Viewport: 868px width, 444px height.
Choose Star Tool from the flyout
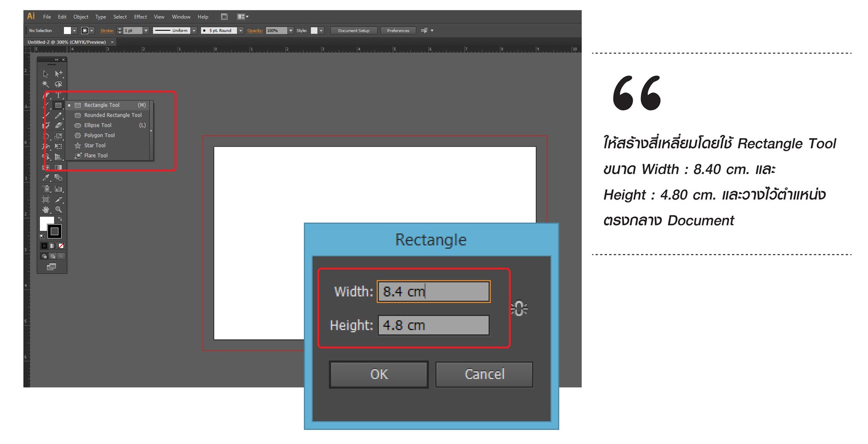[x=95, y=145]
